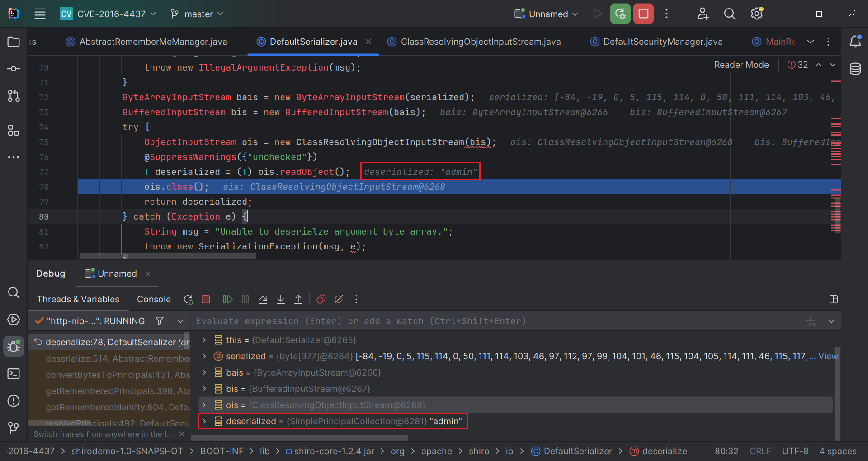Click the 32 errors indicator
This screenshot has width=868, height=461.
(797, 65)
